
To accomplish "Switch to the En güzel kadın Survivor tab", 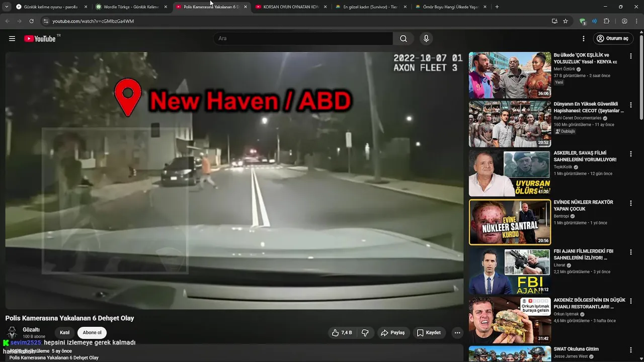I will pos(370,7).
